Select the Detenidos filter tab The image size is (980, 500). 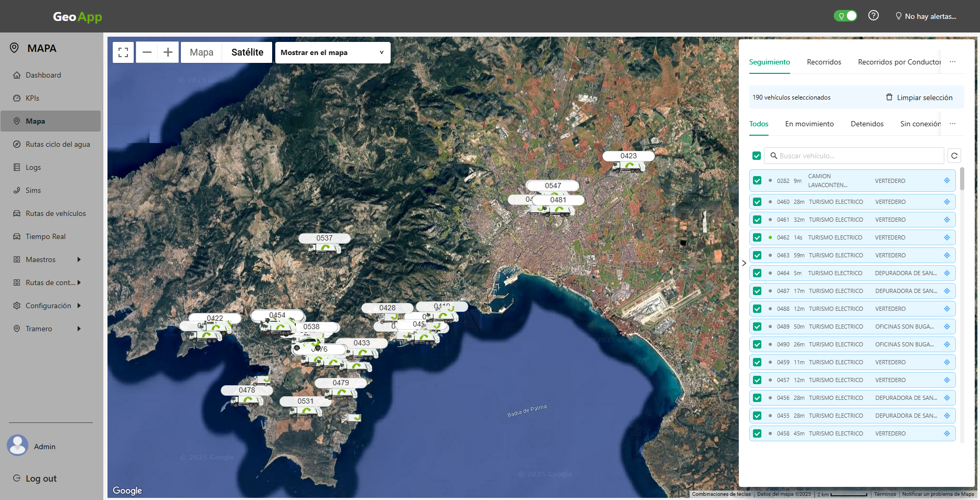[867, 124]
